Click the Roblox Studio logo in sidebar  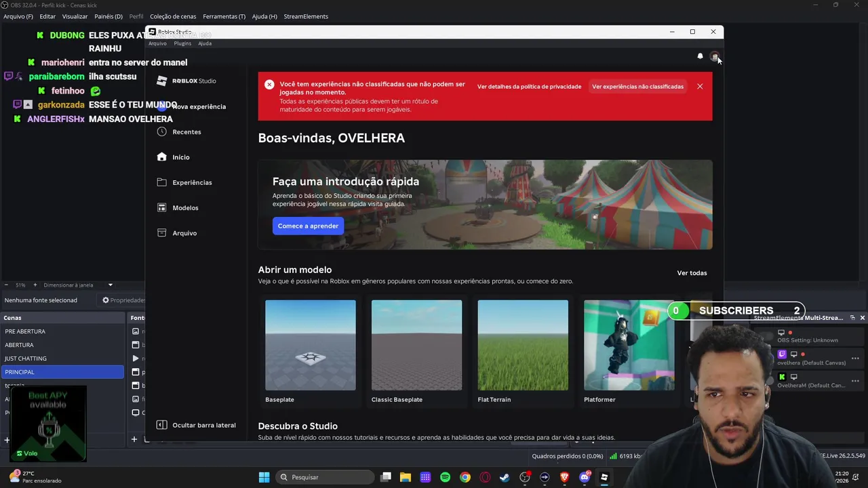(186, 81)
